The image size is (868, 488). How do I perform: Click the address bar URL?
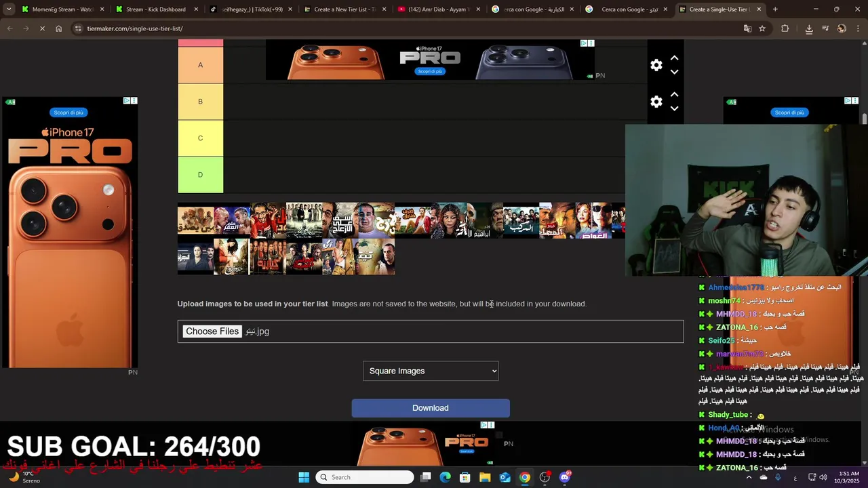point(135,28)
